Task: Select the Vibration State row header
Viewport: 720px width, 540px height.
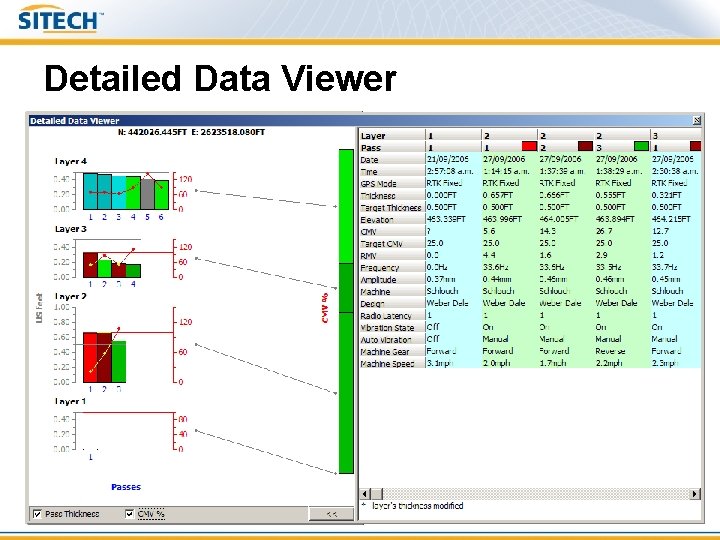Action: (x=392, y=327)
